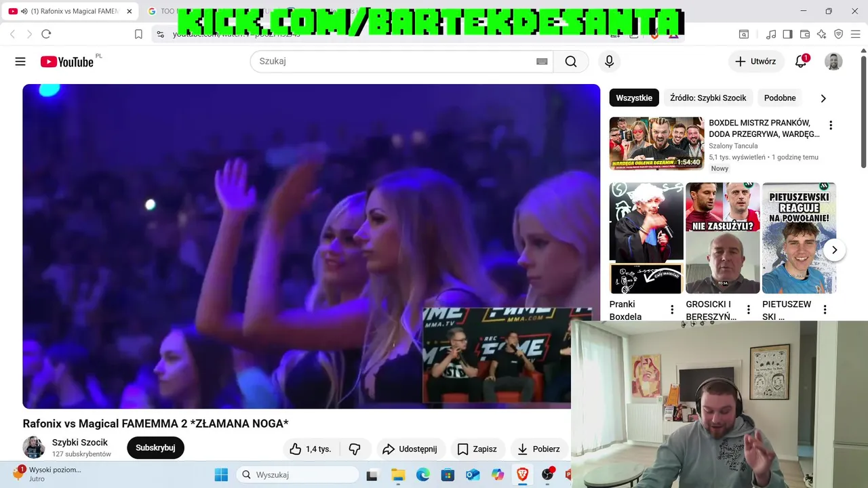Switch to the Rafonix vs Magical FAMEMMA tab

(71, 12)
